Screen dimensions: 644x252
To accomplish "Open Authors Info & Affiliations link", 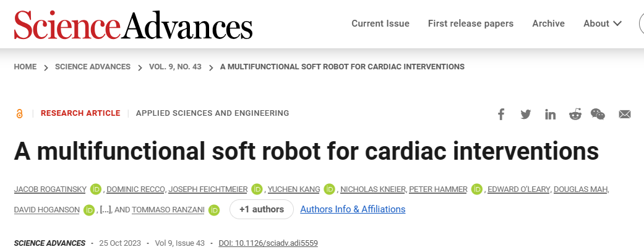I will point(353,209).
